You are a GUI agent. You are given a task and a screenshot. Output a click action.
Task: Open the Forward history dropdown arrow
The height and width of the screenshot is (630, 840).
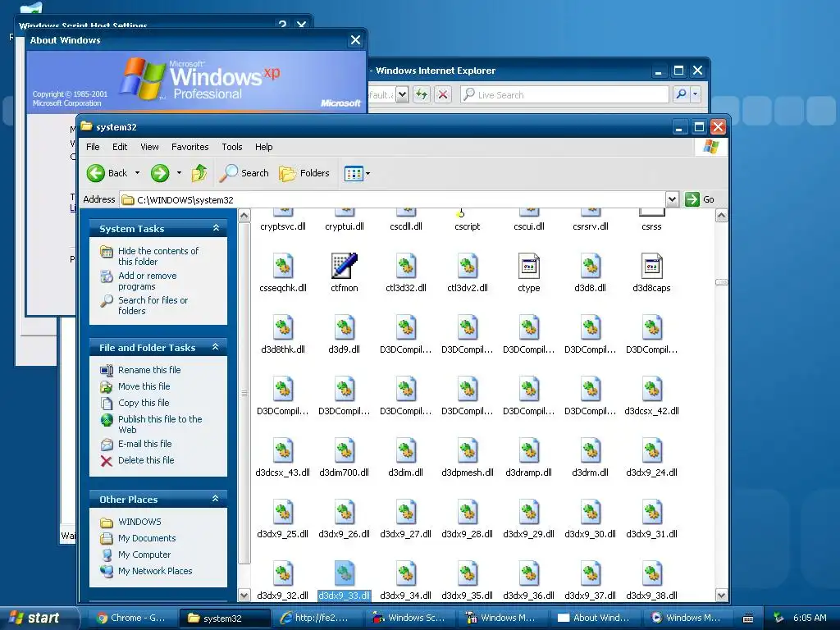point(179,173)
